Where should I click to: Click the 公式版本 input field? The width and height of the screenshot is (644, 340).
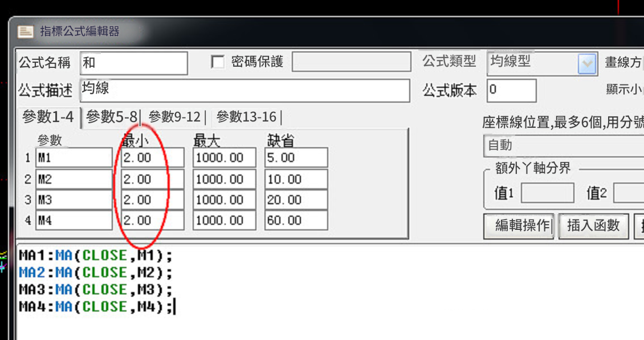pos(512,91)
